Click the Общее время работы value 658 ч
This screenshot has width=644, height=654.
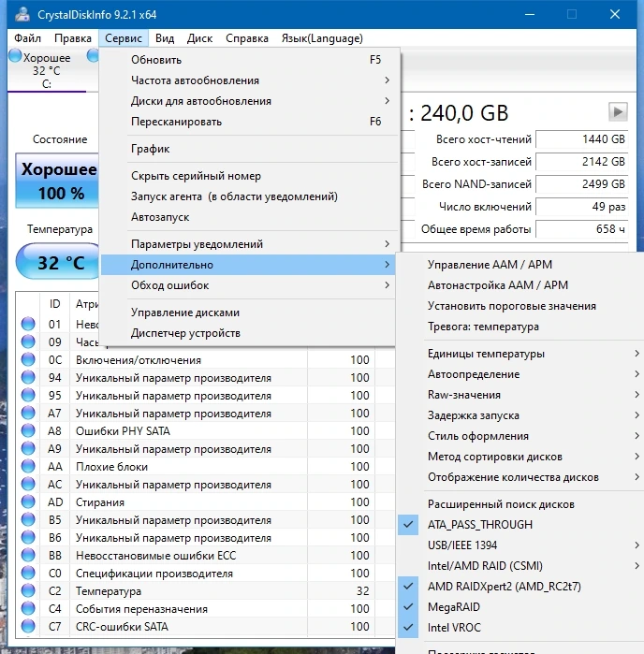[x=582, y=229]
